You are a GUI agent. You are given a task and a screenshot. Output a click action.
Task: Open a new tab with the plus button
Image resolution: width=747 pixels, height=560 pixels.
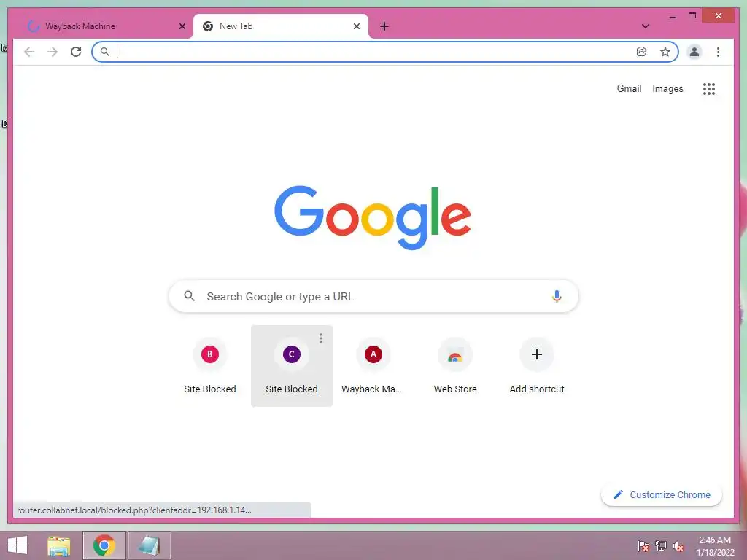(384, 26)
